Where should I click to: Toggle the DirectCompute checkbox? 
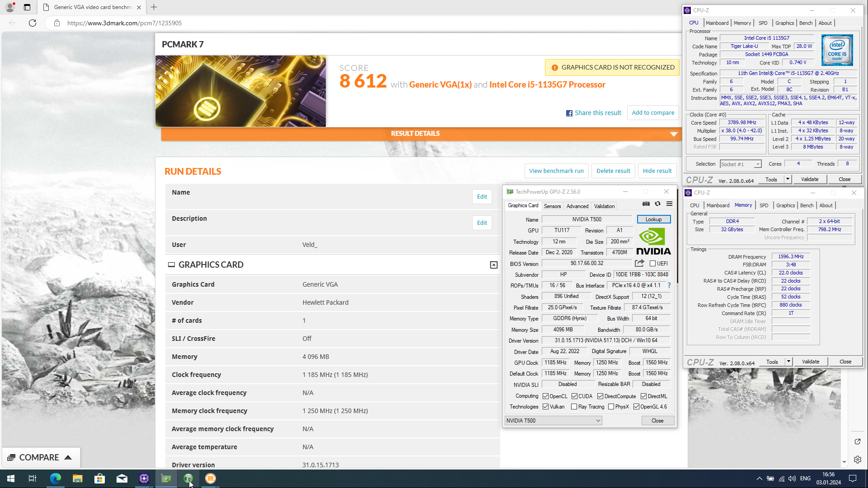(601, 396)
